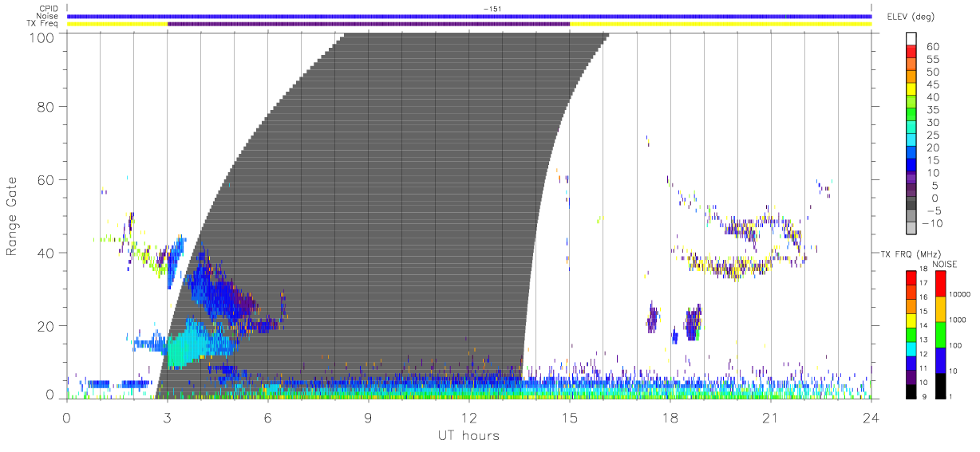Click x-axis tick label 24
This screenshot has height=452, width=980.
871,418
